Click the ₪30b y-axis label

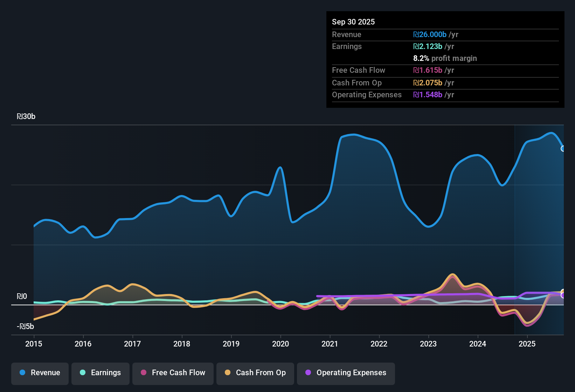pos(26,117)
